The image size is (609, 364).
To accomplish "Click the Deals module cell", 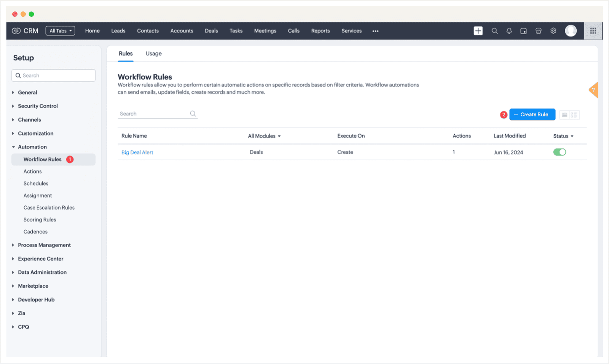I will pyautogui.click(x=256, y=152).
